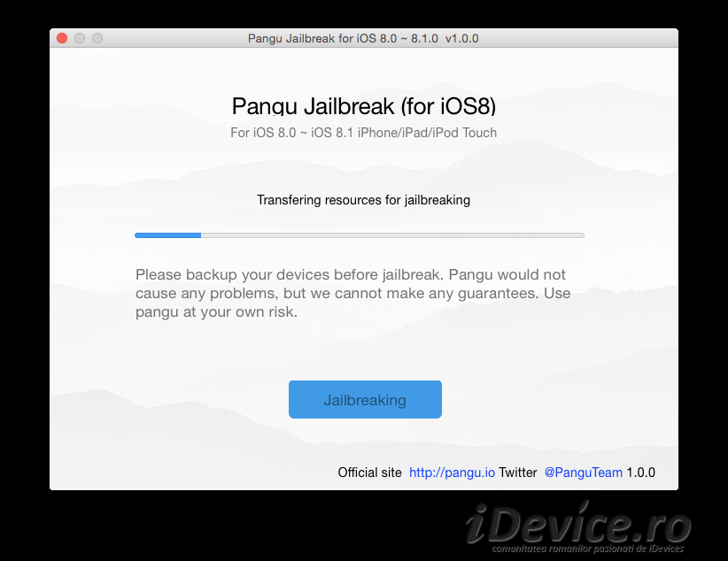
Task: Open the http://pangu.io official site link
Action: tap(452, 473)
